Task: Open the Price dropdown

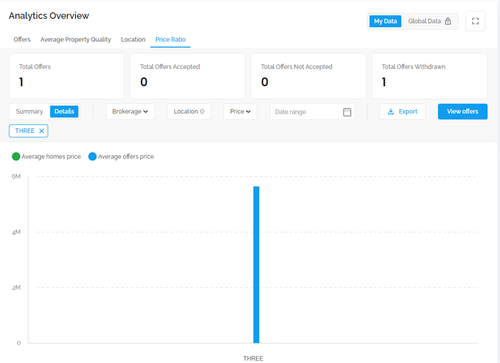Action: pyautogui.click(x=240, y=112)
